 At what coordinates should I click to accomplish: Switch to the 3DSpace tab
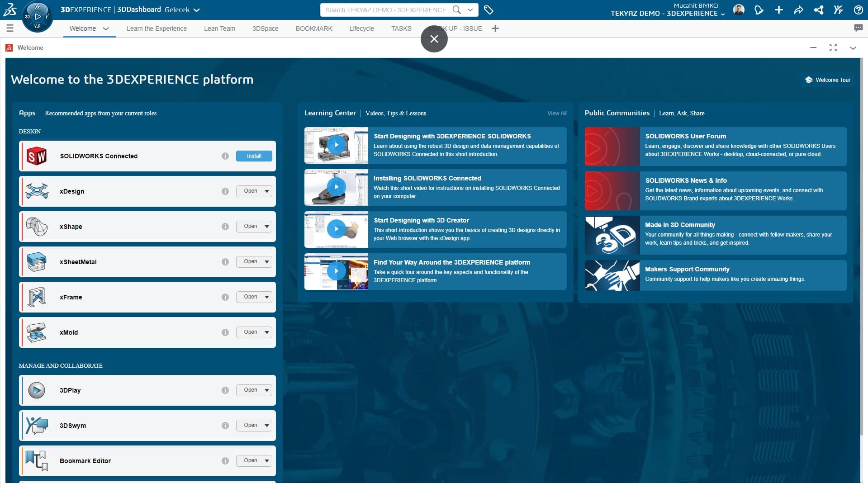pyautogui.click(x=266, y=28)
